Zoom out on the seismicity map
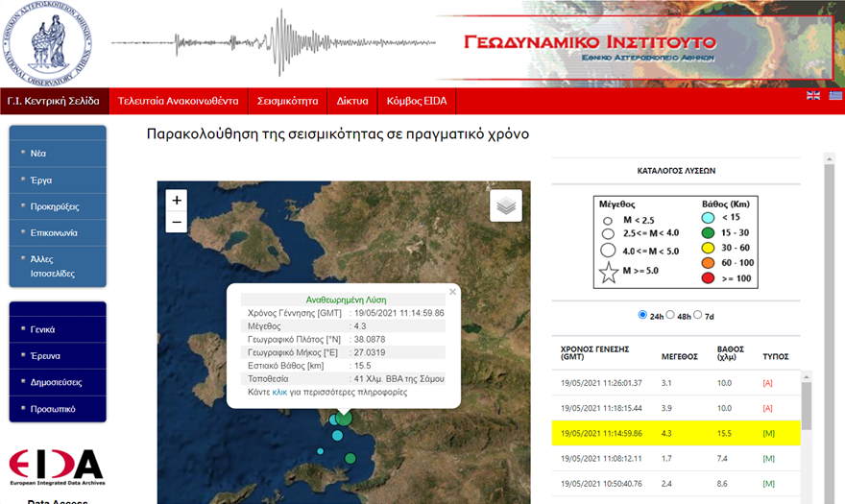The width and height of the screenshot is (845, 504). pyautogui.click(x=177, y=222)
